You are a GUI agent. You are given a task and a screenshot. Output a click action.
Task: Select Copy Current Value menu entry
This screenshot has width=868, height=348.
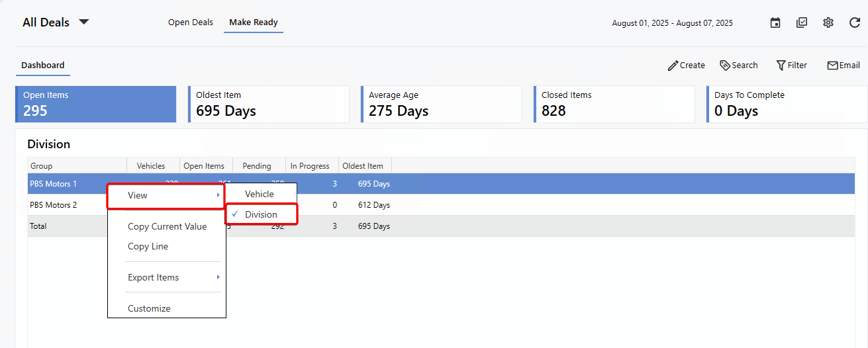point(167,226)
